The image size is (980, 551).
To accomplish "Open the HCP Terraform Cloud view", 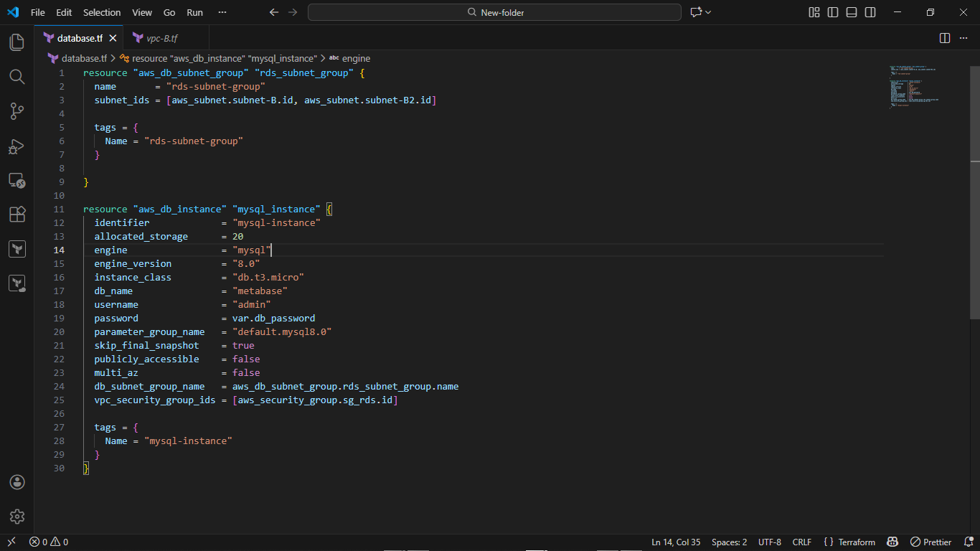I will (17, 283).
